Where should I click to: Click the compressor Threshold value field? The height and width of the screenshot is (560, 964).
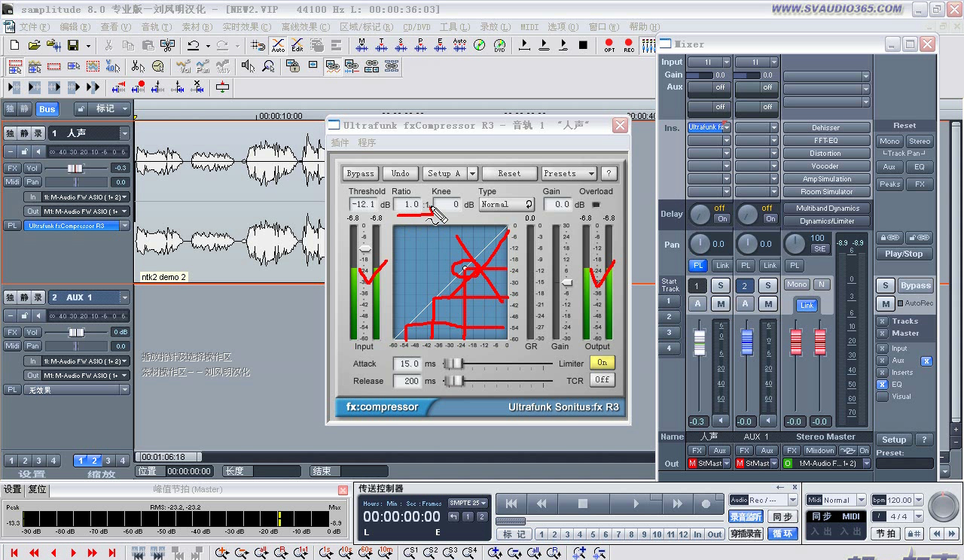pyautogui.click(x=363, y=204)
